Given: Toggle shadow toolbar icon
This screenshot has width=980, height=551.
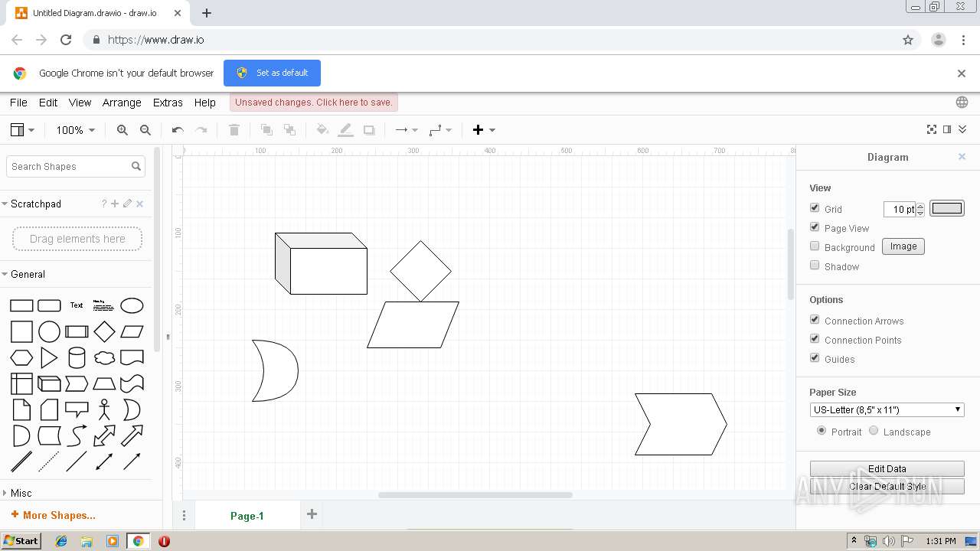Looking at the screenshot, I should click(369, 130).
